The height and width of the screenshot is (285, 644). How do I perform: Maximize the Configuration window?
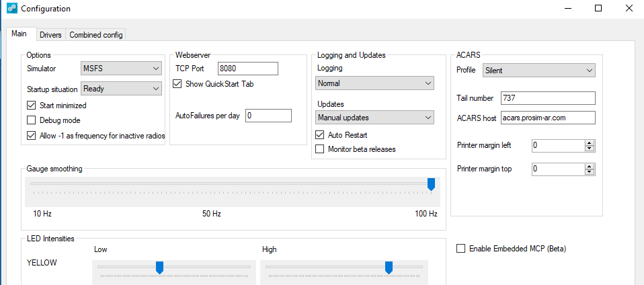click(x=598, y=8)
